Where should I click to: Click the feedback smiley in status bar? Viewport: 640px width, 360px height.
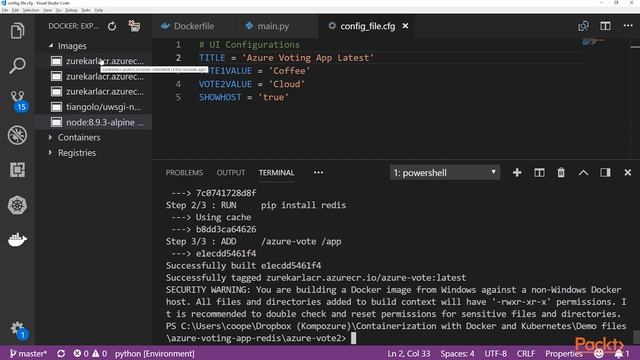pos(599,353)
